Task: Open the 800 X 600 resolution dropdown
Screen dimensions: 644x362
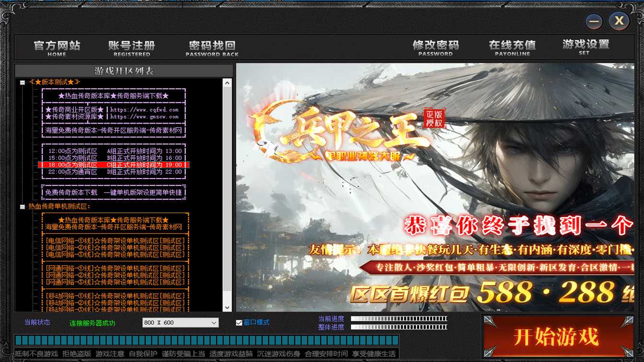Action: 180,323
